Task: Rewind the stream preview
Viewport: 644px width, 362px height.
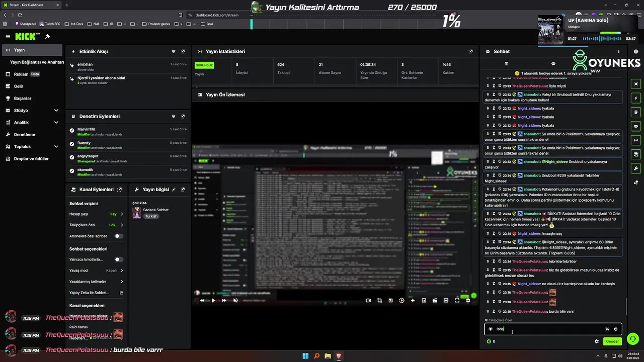Action: point(202,301)
